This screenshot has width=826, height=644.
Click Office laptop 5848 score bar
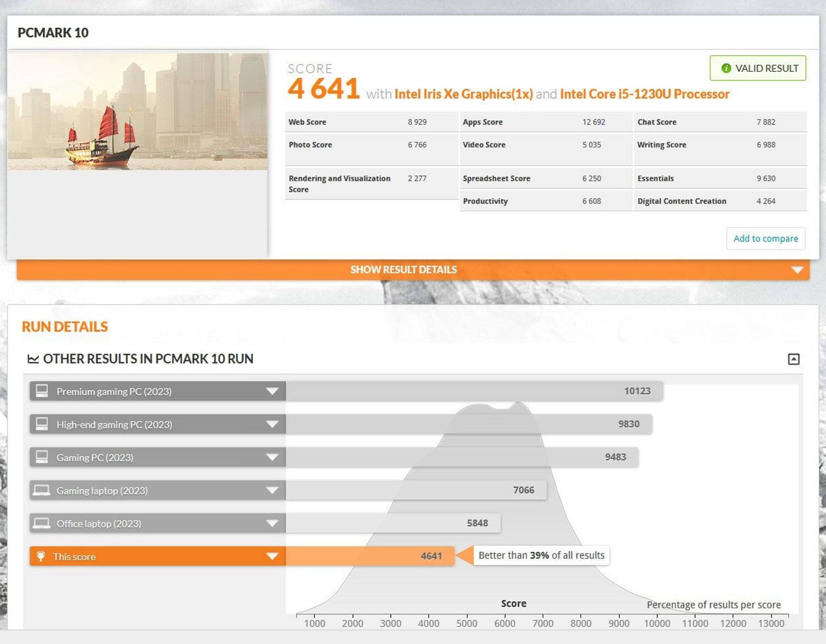[x=393, y=523]
